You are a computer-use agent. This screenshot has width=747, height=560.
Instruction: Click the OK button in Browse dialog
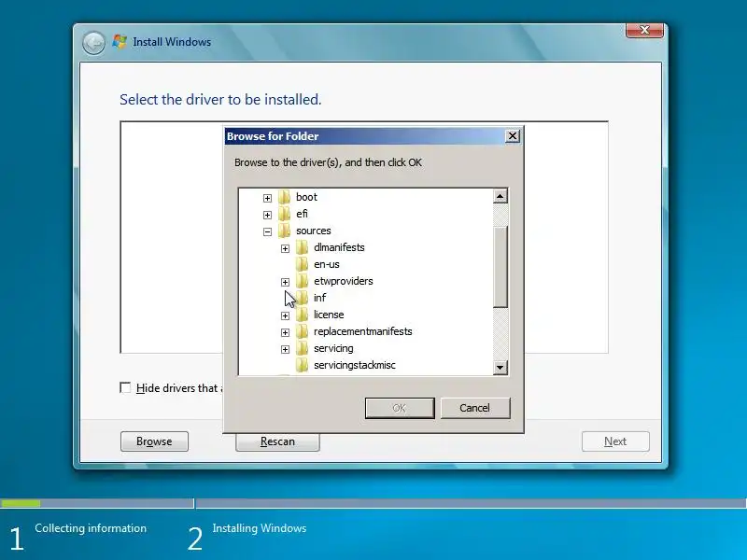[400, 408]
